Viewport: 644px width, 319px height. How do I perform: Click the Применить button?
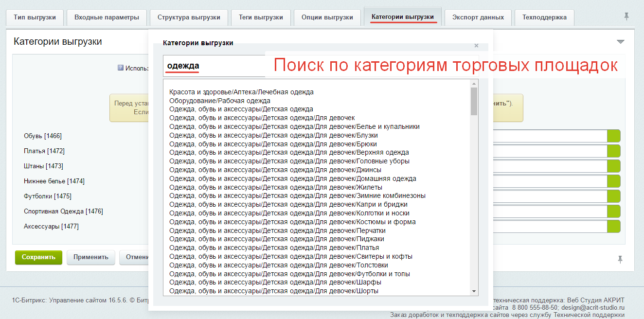pos(91,257)
